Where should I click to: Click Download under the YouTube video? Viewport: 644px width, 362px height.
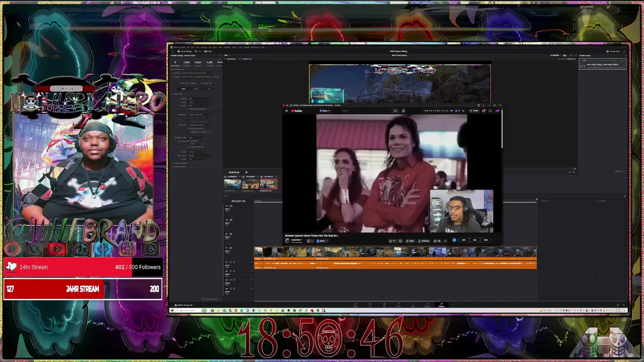(424, 241)
